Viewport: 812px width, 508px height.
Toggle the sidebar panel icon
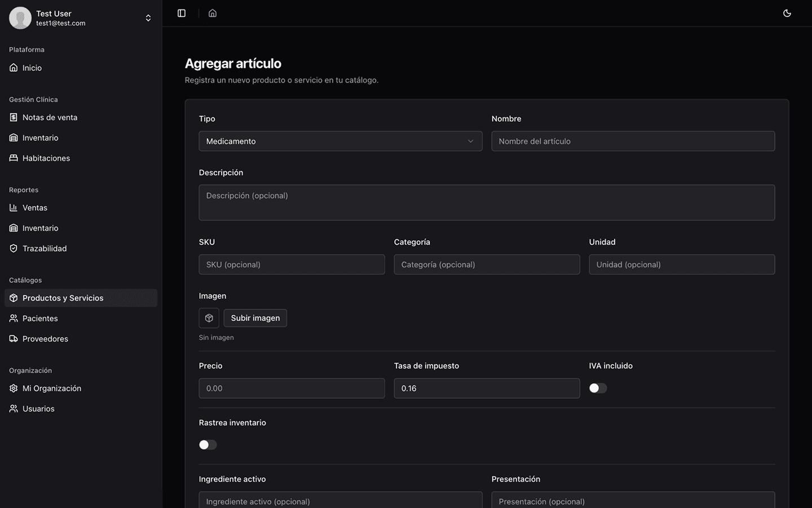point(182,13)
